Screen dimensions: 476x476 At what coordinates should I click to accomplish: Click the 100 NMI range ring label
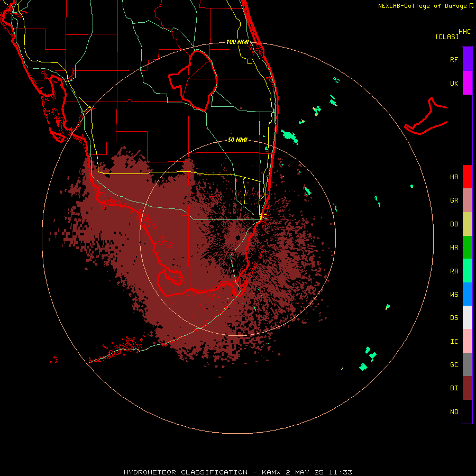click(237, 42)
